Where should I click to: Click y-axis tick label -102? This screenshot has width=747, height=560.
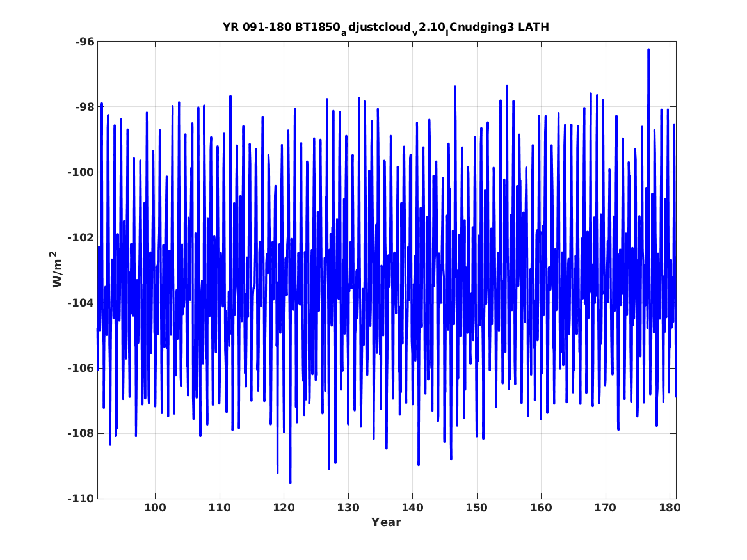pos(81,237)
